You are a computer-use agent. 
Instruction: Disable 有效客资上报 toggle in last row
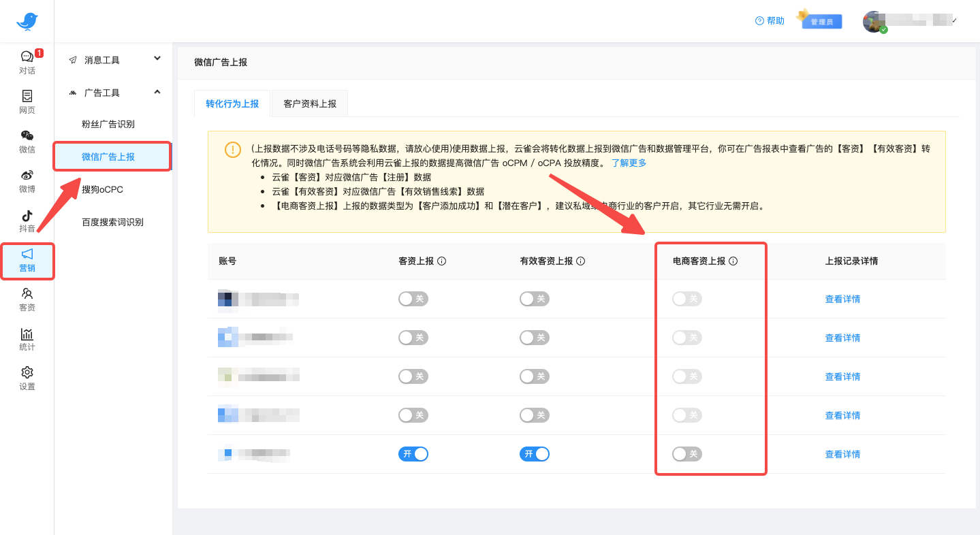click(x=534, y=454)
